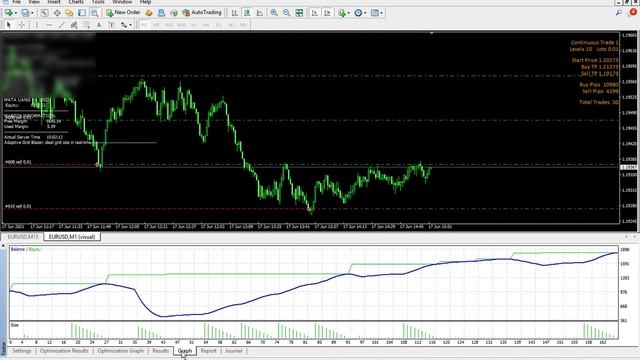Select the arrows objects tool

point(124,25)
